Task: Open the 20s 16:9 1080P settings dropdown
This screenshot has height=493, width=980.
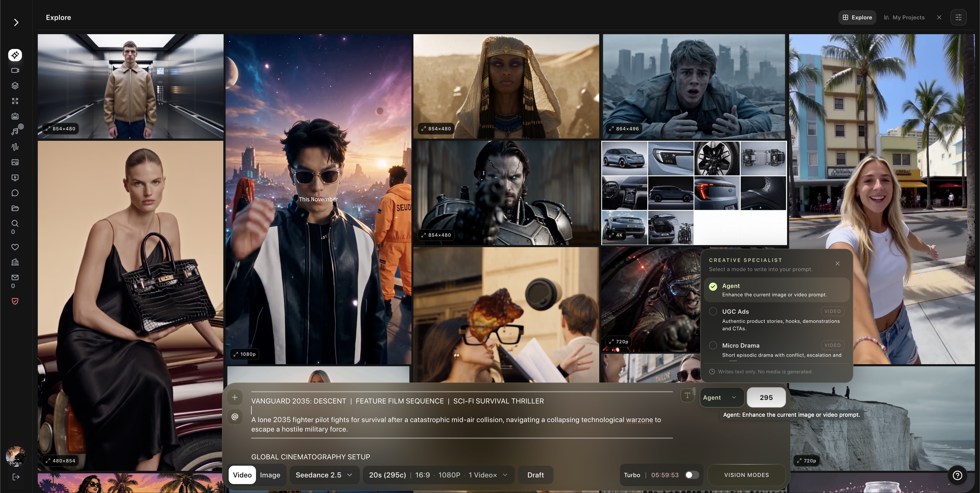Action: pyautogui.click(x=439, y=475)
